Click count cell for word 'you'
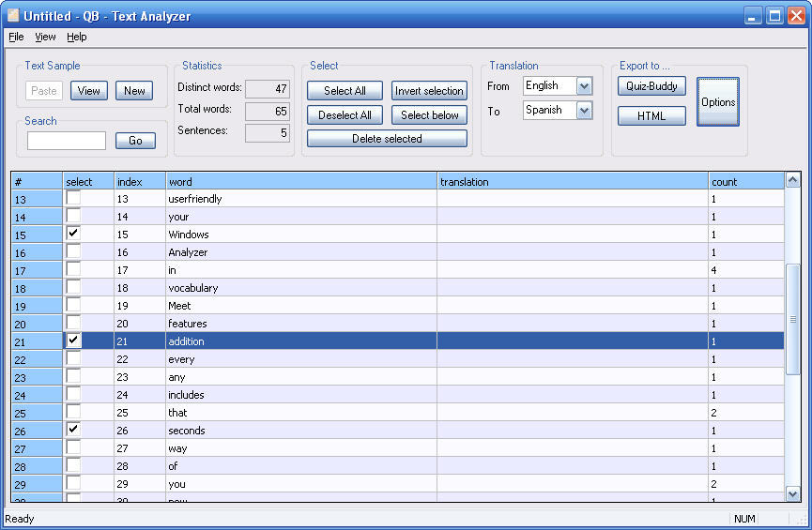This screenshot has width=812, height=530. pos(746,484)
